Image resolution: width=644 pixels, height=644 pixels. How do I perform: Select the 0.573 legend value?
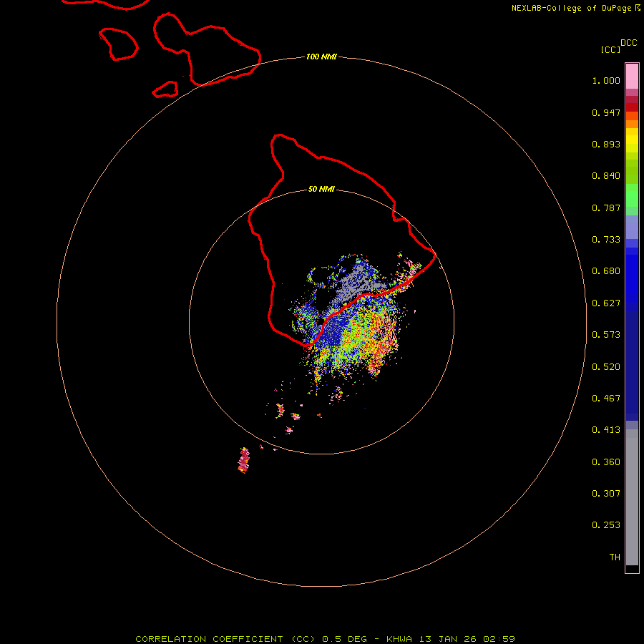[x=606, y=335]
